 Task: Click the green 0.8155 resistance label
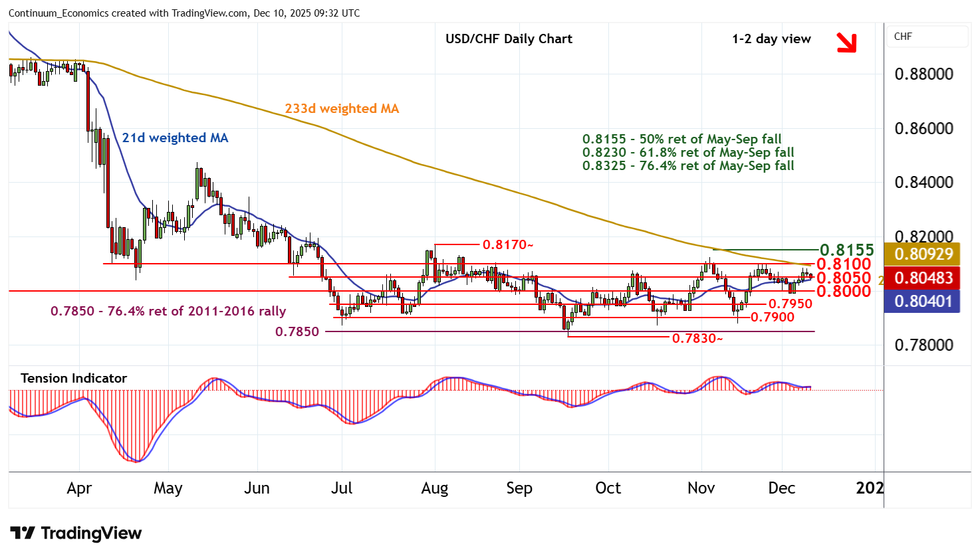[x=846, y=250]
